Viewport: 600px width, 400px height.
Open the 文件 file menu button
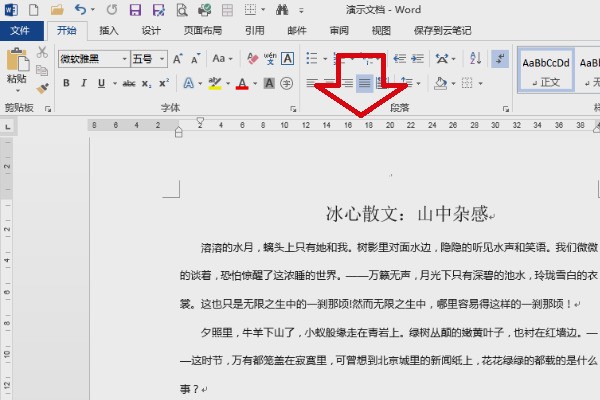tap(20, 31)
